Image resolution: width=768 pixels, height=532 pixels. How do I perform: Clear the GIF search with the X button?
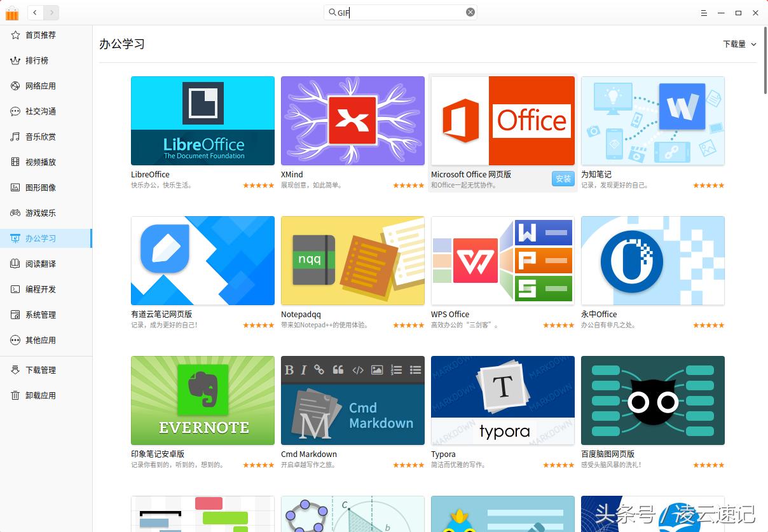[x=470, y=11]
